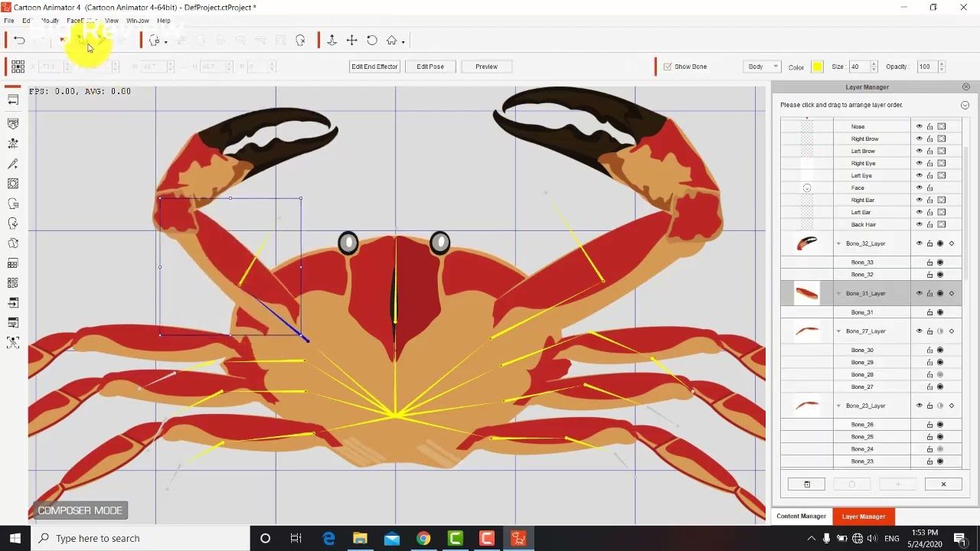Click image icon on Right Brow row
The height and width of the screenshot is (551, 980).
point(942,139)
